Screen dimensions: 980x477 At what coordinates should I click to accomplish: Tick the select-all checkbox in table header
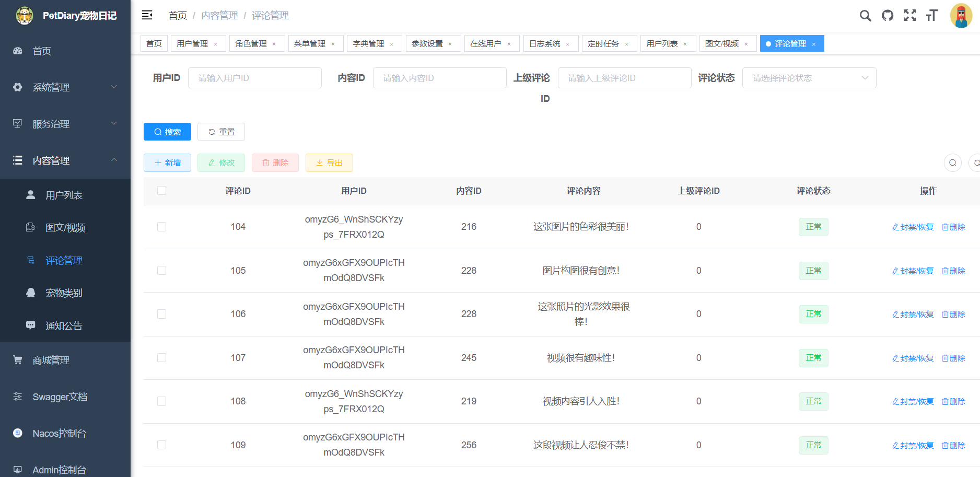[162, 191]
